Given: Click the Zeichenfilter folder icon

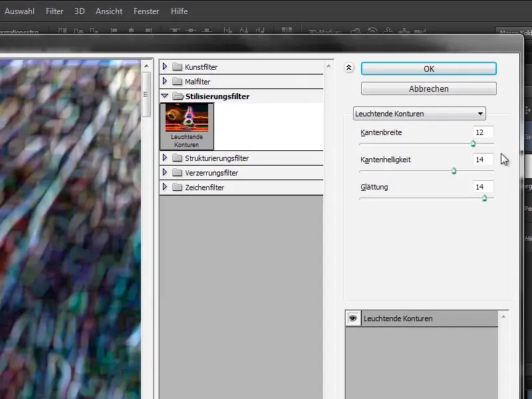Looking at the screenshot, I should coord(177,188).
